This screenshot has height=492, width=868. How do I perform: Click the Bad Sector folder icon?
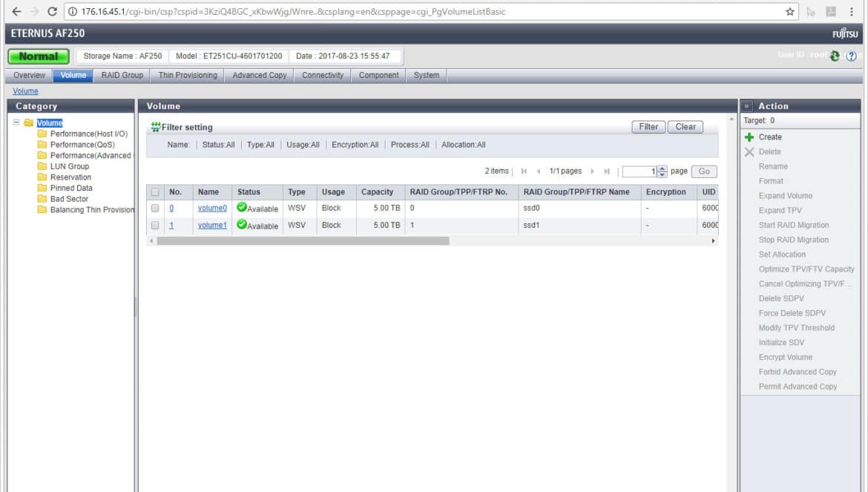coord(42,199)
